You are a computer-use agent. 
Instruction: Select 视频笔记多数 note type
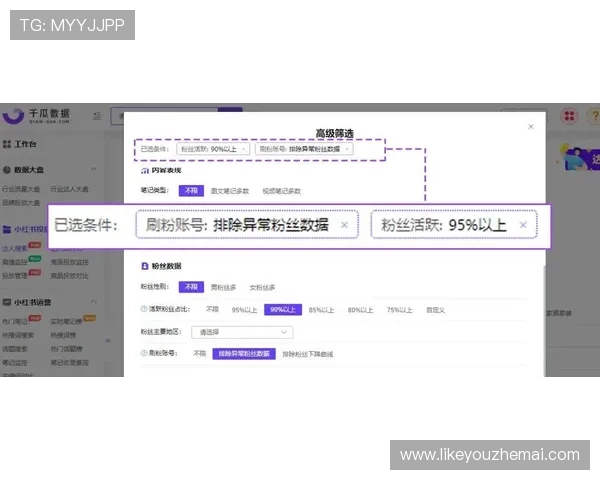tap(282, 191)
